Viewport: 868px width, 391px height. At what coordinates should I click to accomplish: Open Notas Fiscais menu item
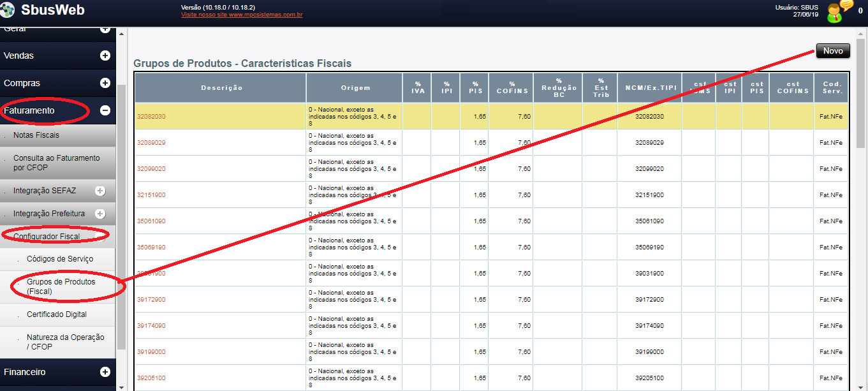36,135
